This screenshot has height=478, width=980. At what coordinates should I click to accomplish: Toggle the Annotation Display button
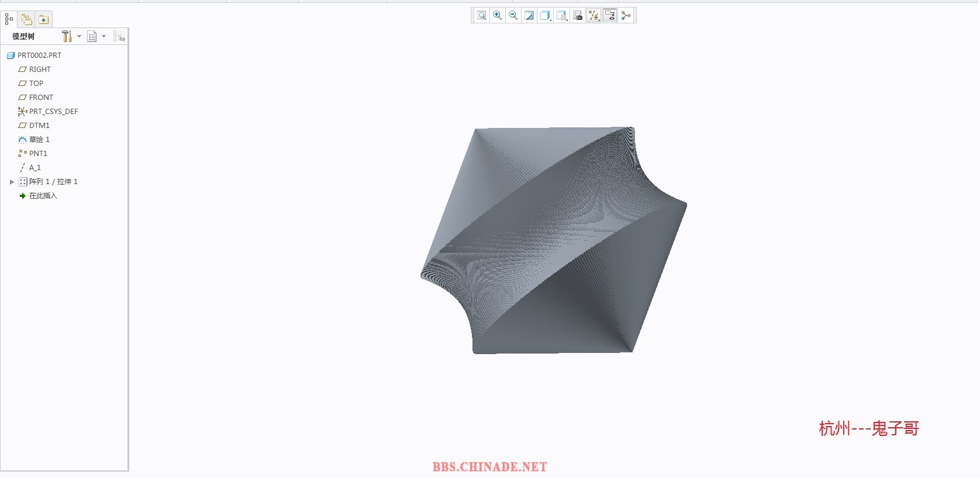[610, 16]
